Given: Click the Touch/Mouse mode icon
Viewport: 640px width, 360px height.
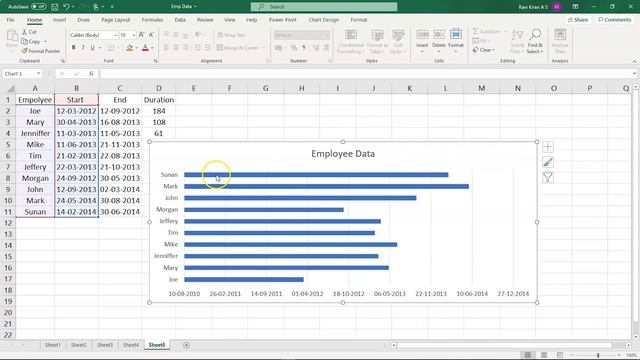Looking at the screenshot, I should click(x=96, y=7).
